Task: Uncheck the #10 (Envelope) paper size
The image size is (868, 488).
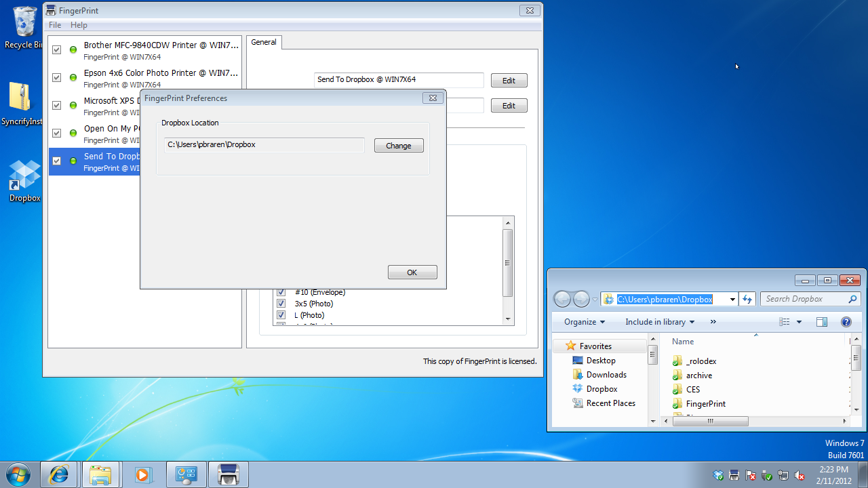Action: click(x=281, y=292)
